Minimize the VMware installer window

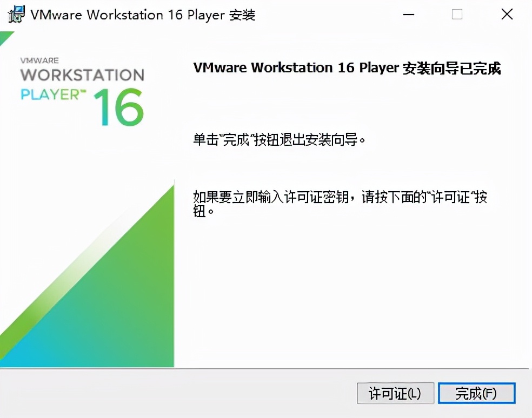(x=408, y=15)
